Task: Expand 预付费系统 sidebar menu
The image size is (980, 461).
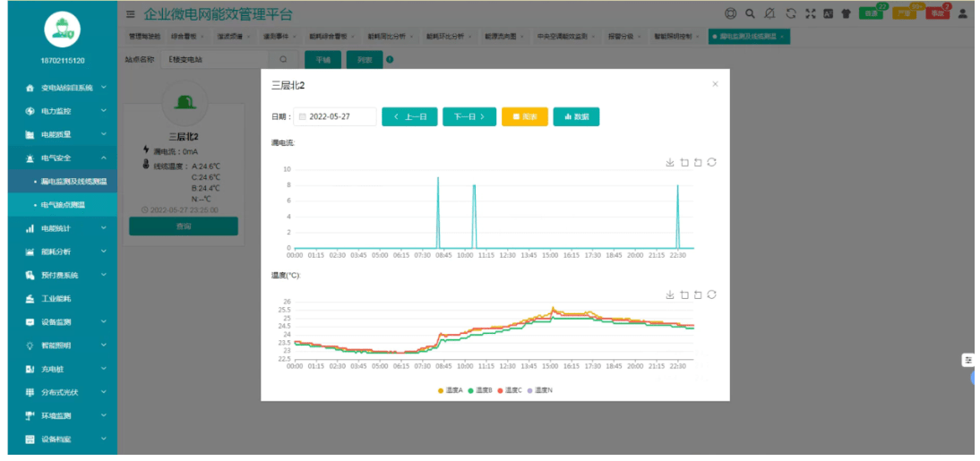Action: (63, 276)
